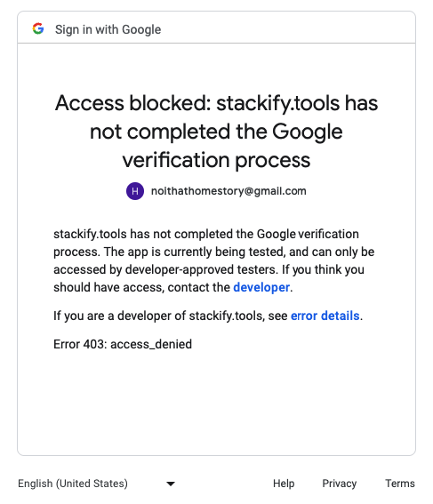
Task: Click 'verification process' in the heading
Action: coord(216,160)
